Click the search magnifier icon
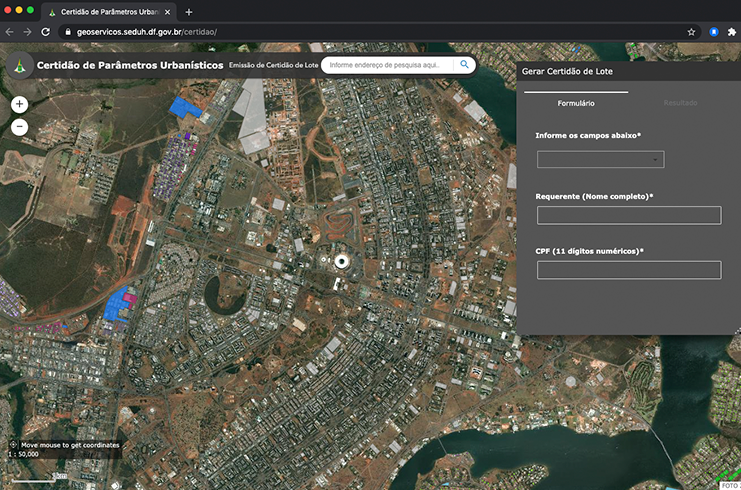This screenshot has height=490, width=741. [x=464, y=65]
